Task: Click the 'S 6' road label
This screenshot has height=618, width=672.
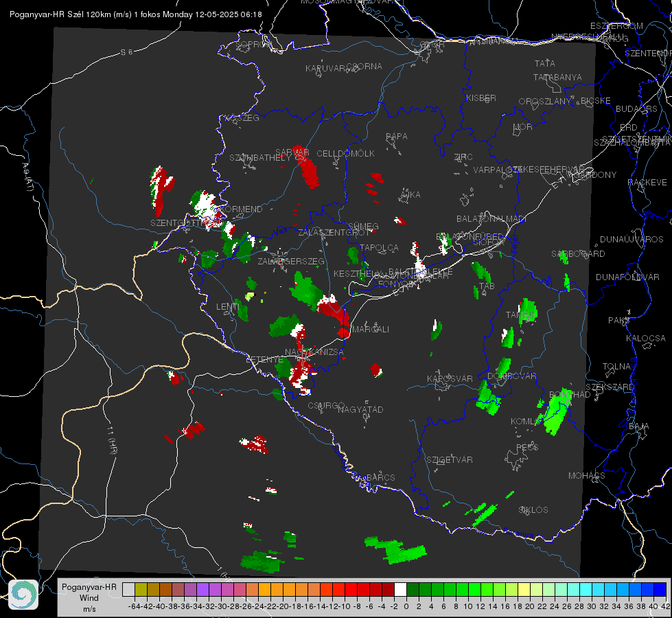Action: tap(126, 52)
